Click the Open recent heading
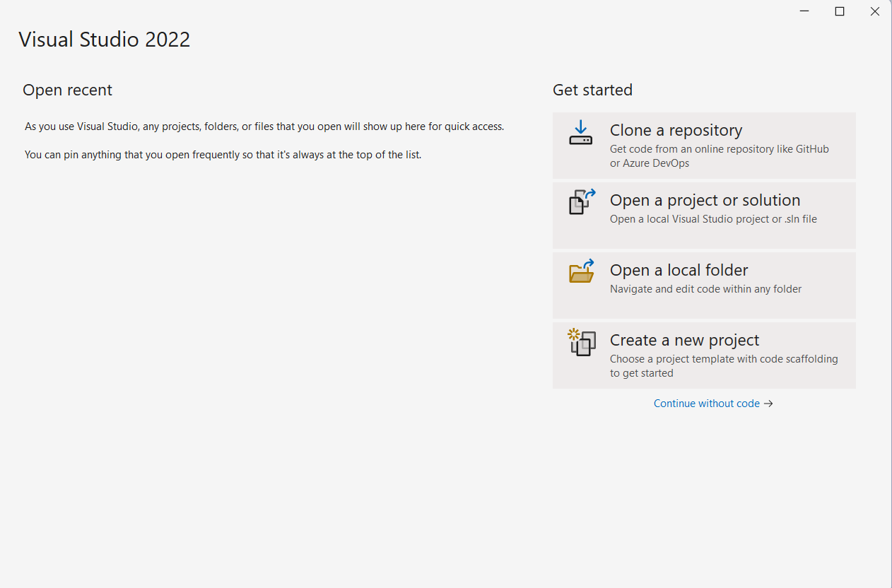The height and width of the screenshot is (588, 892). pyautogui.click(x=67, y=90)
